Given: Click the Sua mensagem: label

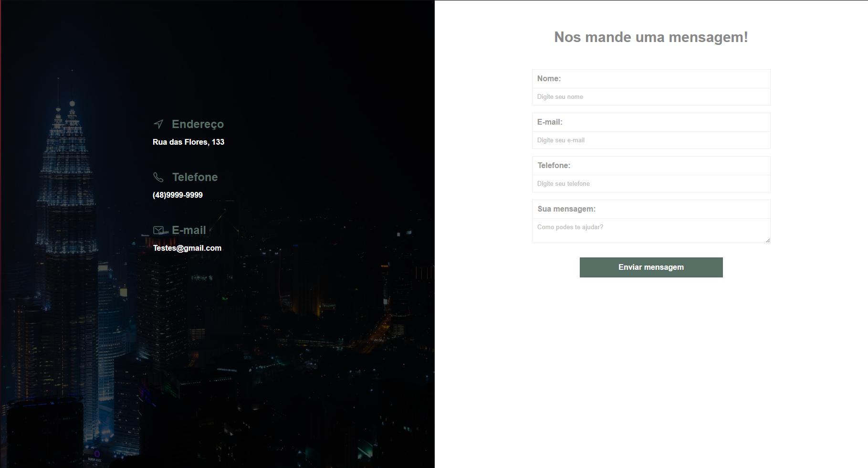Looking at the screenshot, I should coord(566,209).
